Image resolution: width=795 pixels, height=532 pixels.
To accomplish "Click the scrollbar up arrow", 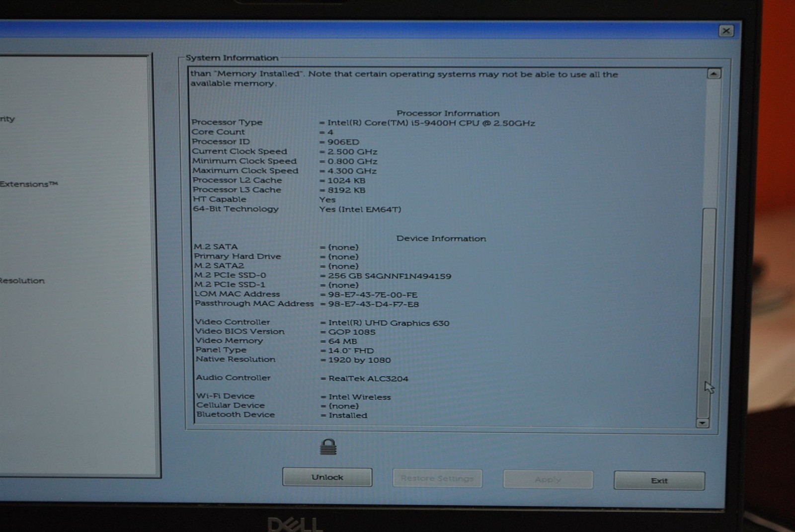I will click(x=714, y=74).
